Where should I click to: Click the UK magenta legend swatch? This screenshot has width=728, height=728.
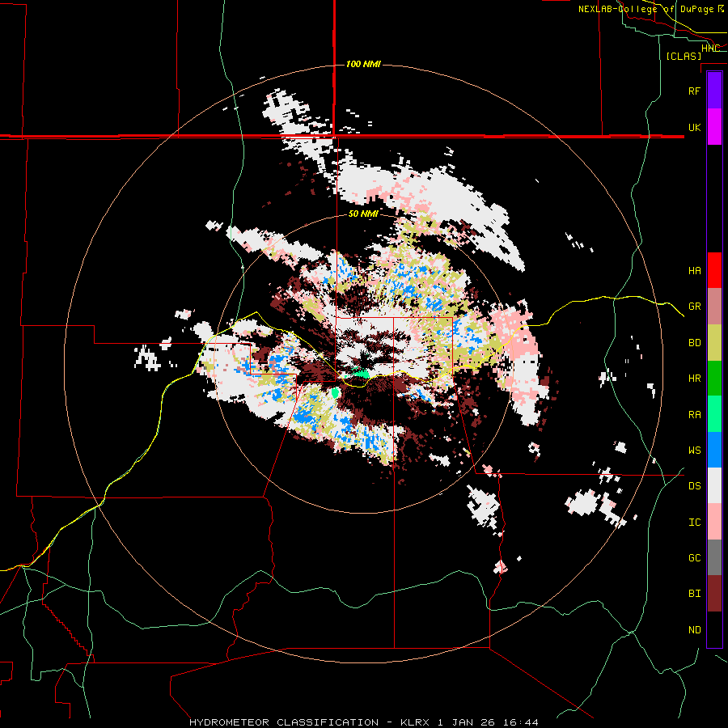(714, 127)
